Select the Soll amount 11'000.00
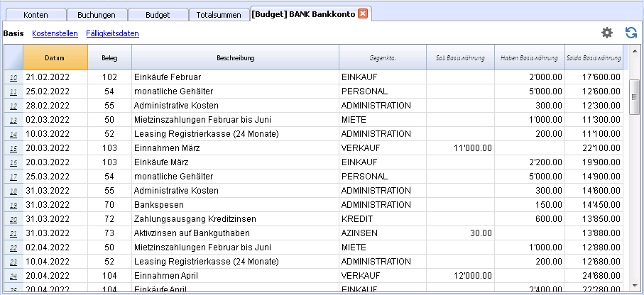 [x=460, y=148]
